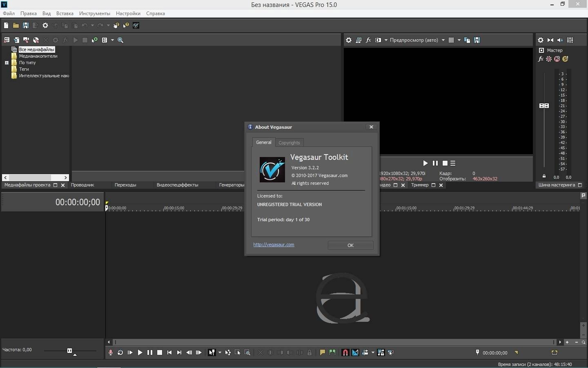Open video preview settings gear icon
Image resolution: width=588 pixels, height=368 pixels.
point(349,40)
